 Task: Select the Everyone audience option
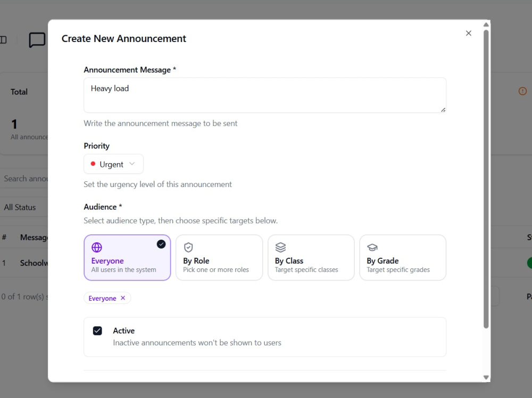(x=127, y=258)
